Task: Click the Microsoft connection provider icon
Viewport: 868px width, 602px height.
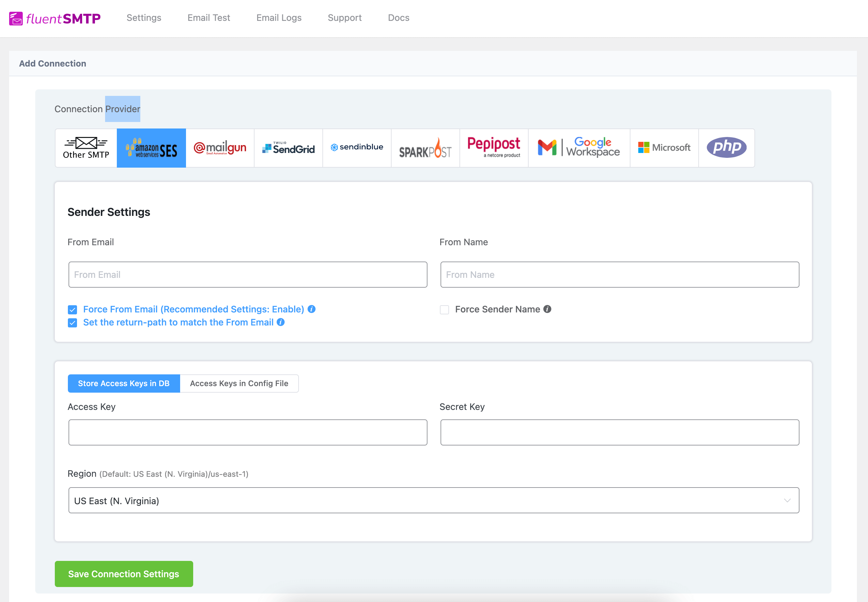Action: (663, 147)
